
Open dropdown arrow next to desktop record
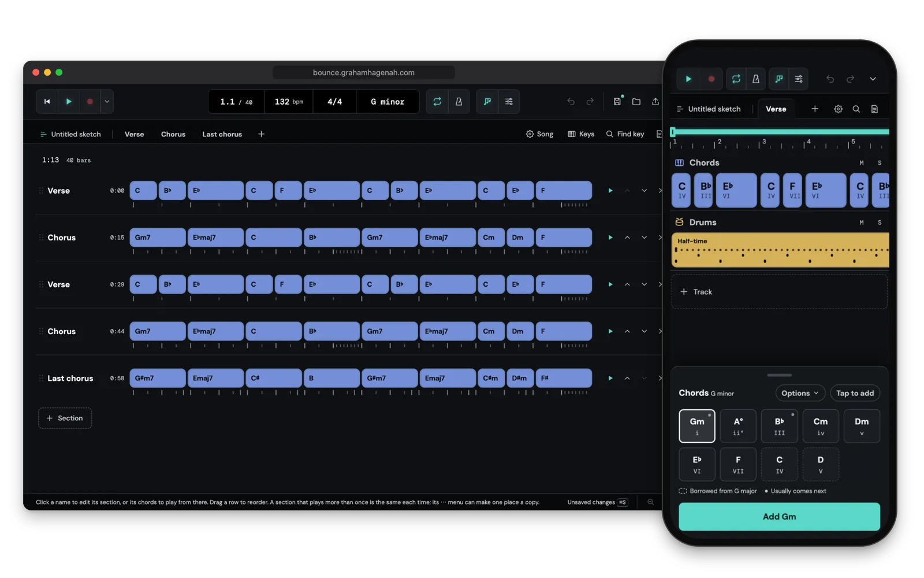click(107, 102)
